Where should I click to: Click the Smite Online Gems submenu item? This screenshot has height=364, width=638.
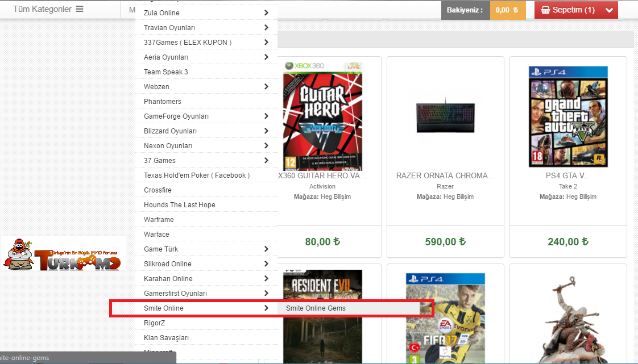[316, 308]
